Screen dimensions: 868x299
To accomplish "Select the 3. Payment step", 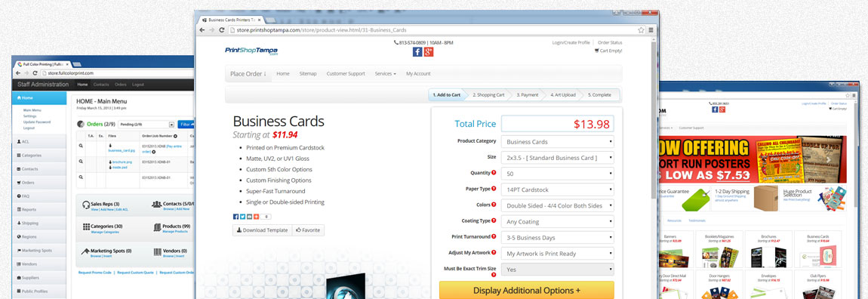I will (528, 94).
